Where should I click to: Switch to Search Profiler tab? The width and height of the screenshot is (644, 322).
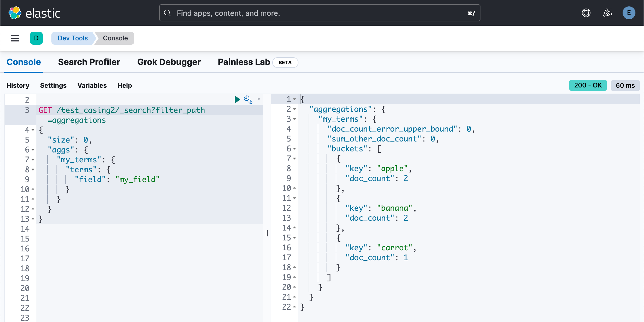pyautogui.click(x=89, y=62)
